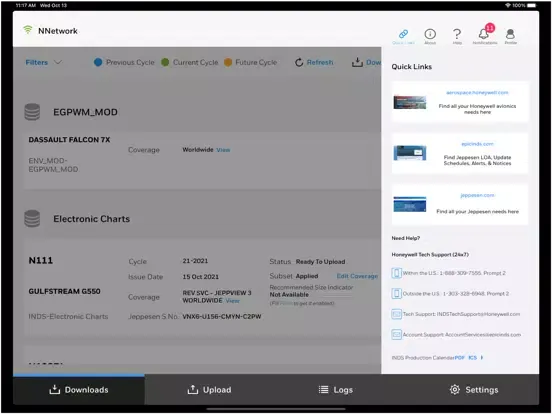
Task: Open the INDS Production Calendar ICS link
Action: point(472,358)
